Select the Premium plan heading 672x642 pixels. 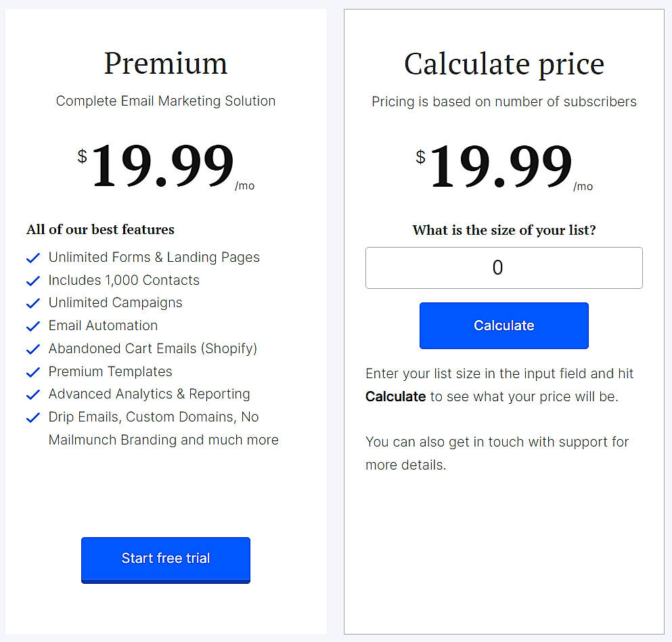coord(165,63)
